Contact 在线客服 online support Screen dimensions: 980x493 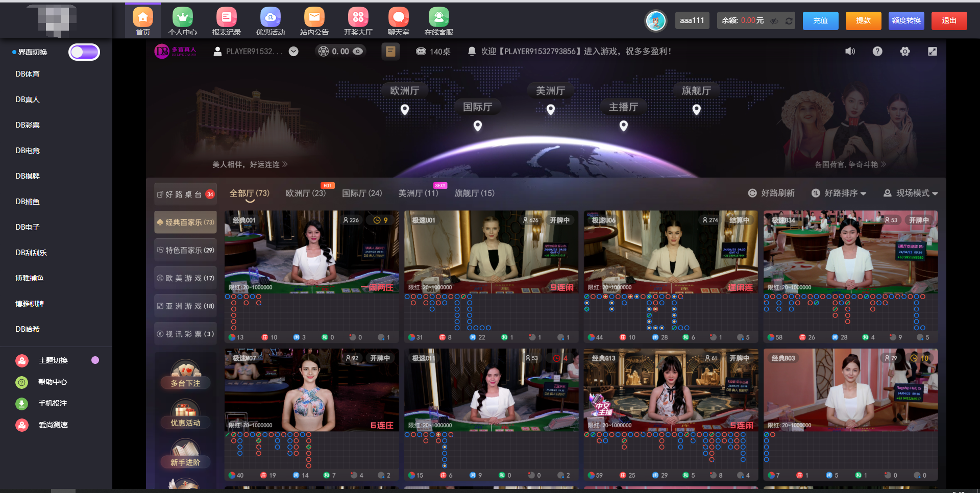pyautogui.click(x=438, y=18)
